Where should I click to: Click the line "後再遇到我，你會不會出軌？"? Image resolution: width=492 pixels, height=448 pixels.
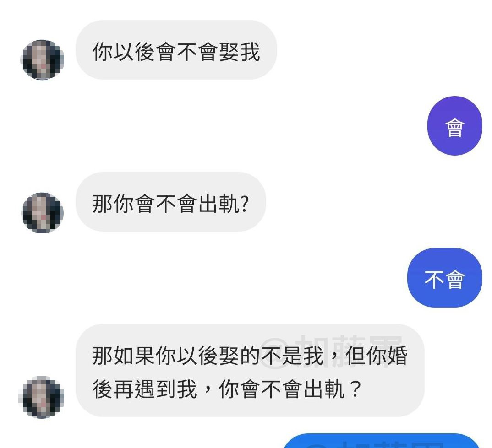click(x=227, y=389)
